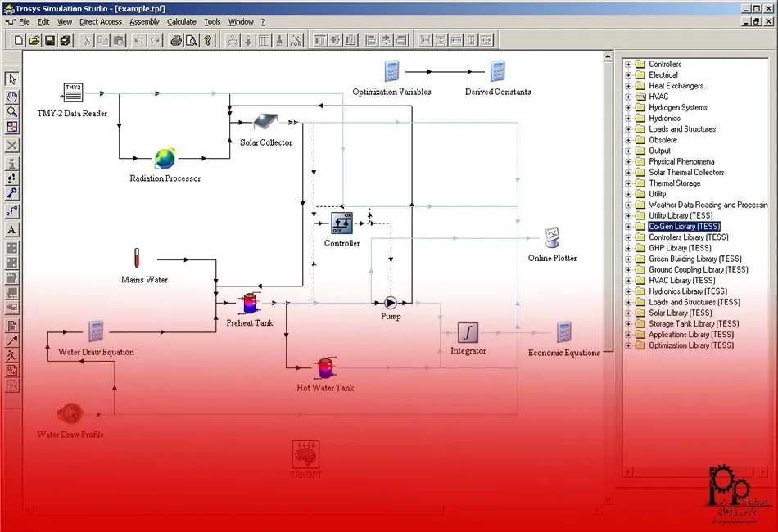Click the Online Plotter component
Image resolution: width=778 pixels, height=532 pixels.
pos(553,239)
